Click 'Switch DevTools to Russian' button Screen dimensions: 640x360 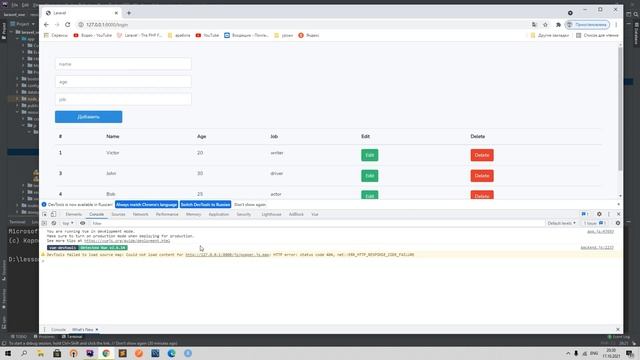click(x=205, y=204)
